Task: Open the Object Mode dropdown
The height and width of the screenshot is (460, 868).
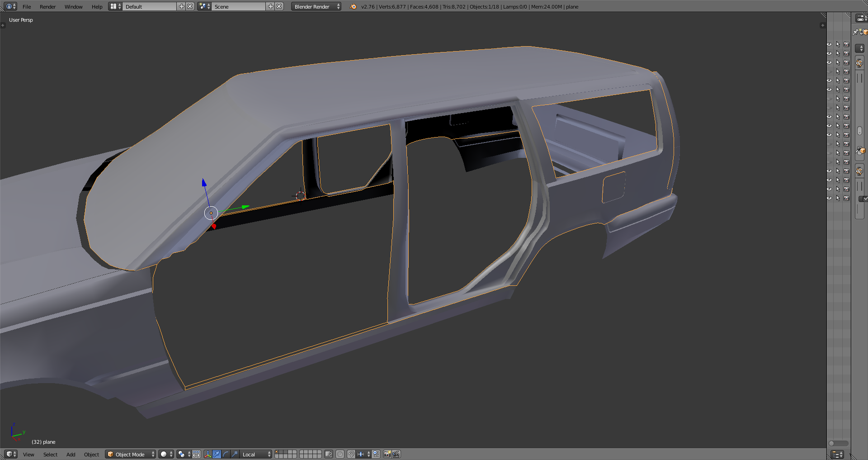Action: click(130, 454)
